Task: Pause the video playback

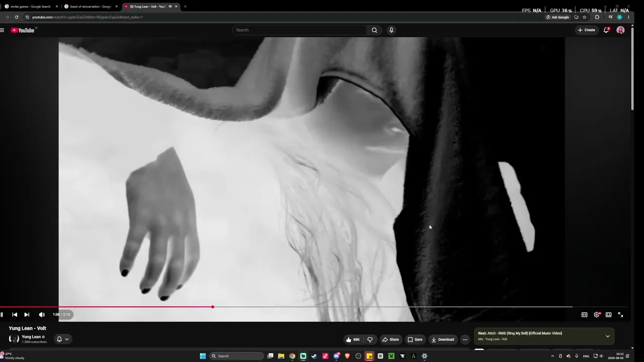Action: [x=2, y=315]
